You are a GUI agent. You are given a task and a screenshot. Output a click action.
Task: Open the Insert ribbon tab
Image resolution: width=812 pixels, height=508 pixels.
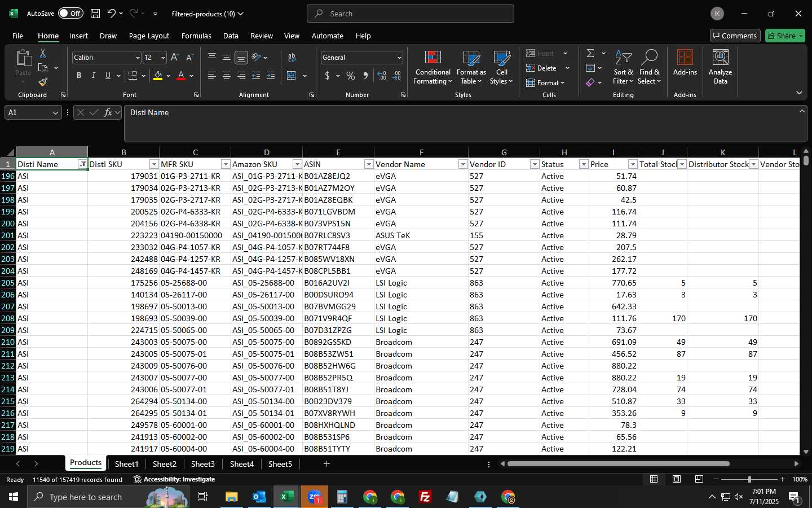pos(79,36)
